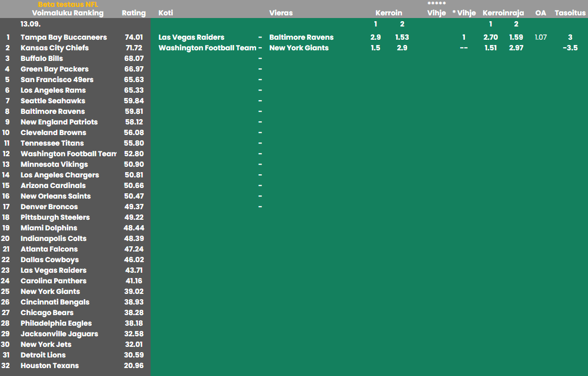Click the 'Vieras' column header
The width and height of the screenshot is (588, 376).
pyautogui.click(x=281, y=13)
